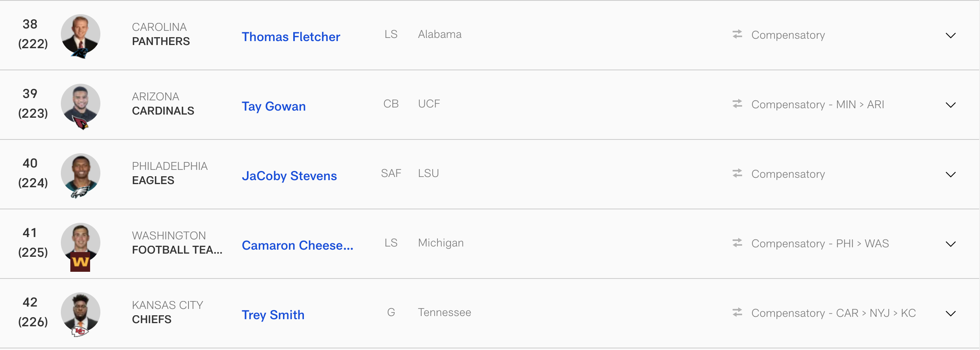Open Thomas Fletcher's player profile link
The width and height of the screenshot is (980, 350).
click(291, 37)
